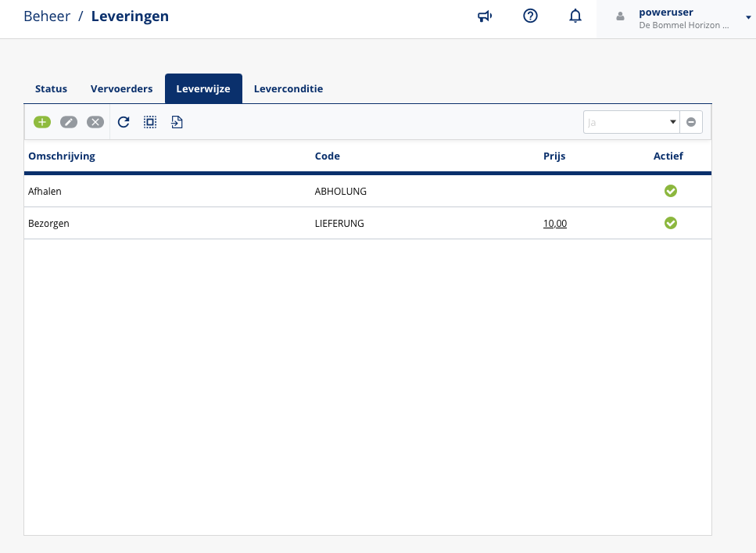
Task: Toggle the Actief checkmark for Afhalen
Action: click(x=670, y=191)
